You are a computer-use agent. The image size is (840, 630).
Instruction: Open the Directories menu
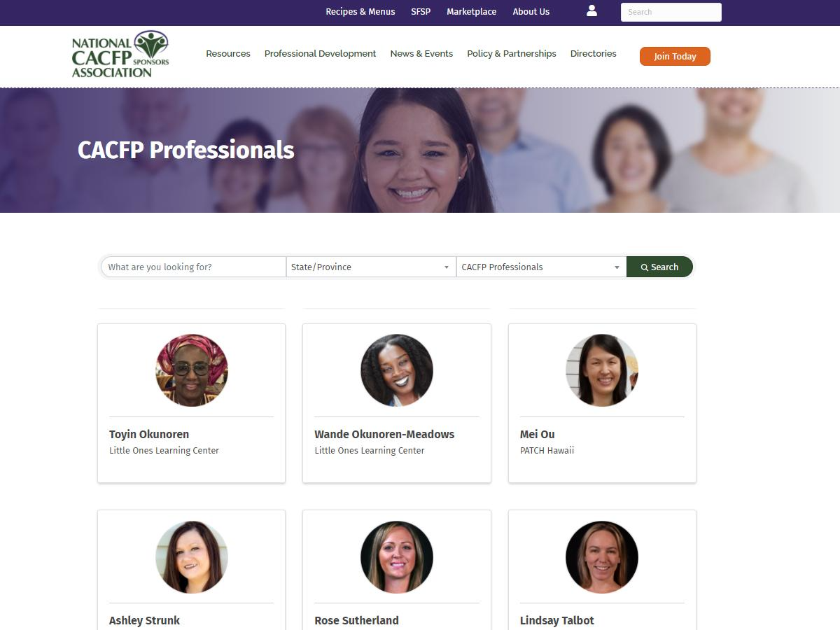594,53
